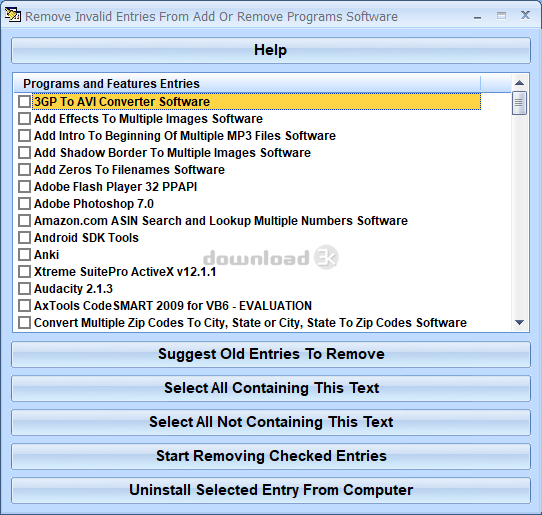
Task: Click the scrollbar up arrow
Action: pyautogui.click(x=520, y=83)
